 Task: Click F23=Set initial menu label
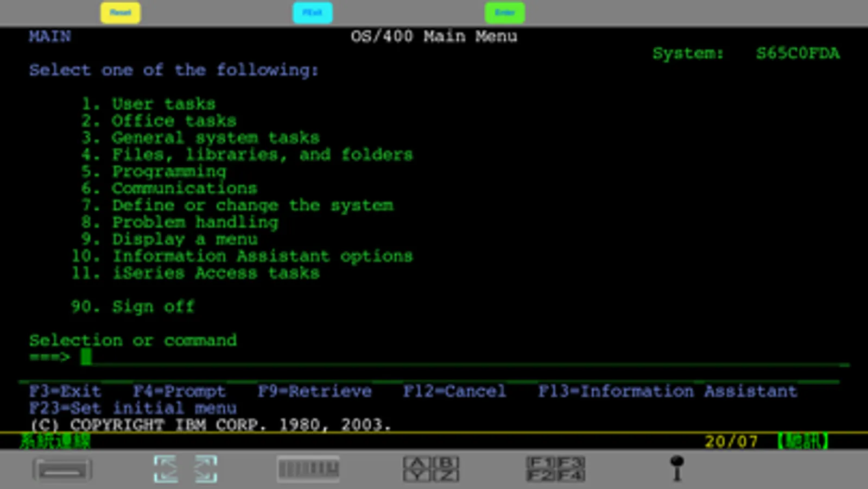coord(133,408)
